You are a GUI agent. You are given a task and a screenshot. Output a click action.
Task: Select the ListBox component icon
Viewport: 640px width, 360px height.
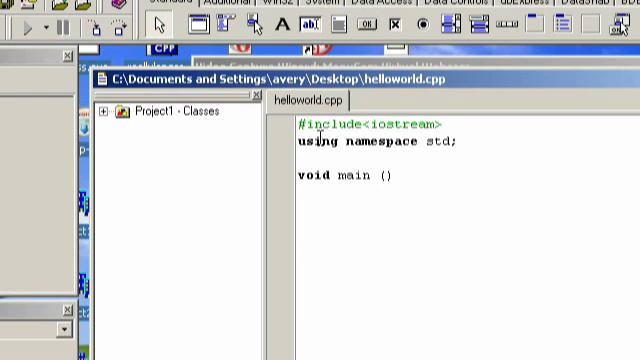point(451,24)
